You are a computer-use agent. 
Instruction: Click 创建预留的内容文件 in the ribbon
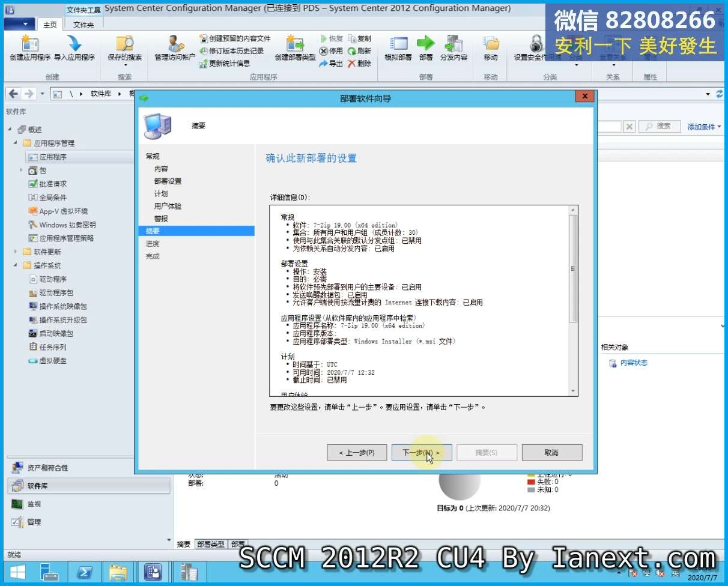pyautogui.click(x=235, y=38)
